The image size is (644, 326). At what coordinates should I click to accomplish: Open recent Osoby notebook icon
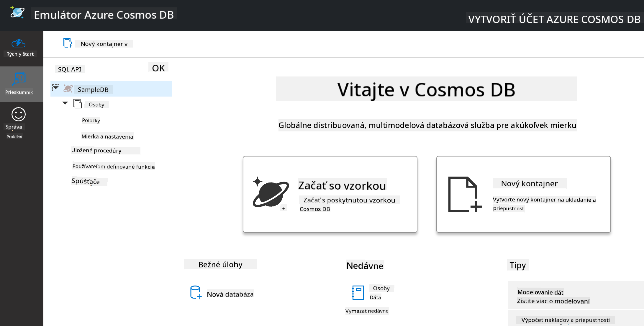click(x=358, y=293)
